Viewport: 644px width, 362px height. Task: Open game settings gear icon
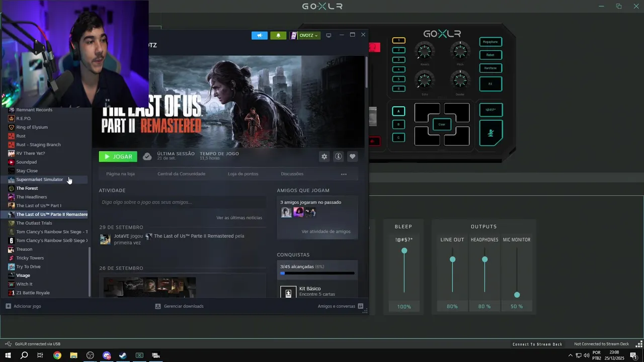pyautogui.click(x=324, y=156)
